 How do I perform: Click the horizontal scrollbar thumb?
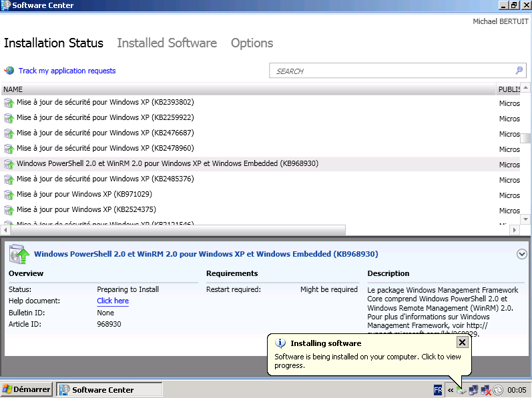tap(178, 230)
